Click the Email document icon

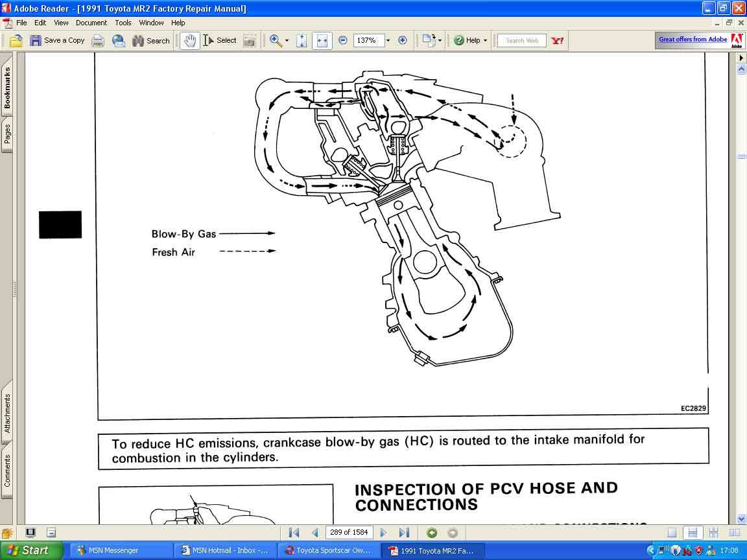[118, 41]
